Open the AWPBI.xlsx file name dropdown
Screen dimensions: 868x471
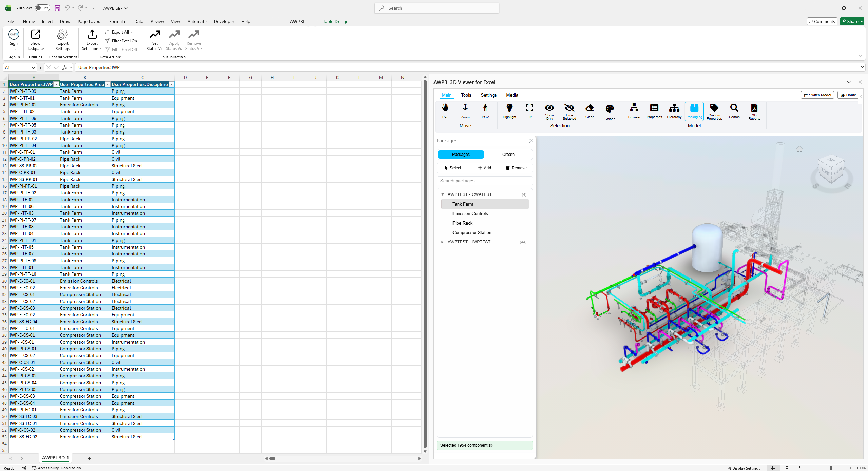click(115, 8)
